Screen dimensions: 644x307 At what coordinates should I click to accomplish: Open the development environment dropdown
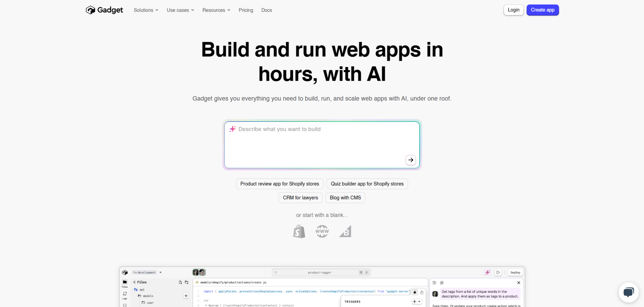(x=148, y=272)
